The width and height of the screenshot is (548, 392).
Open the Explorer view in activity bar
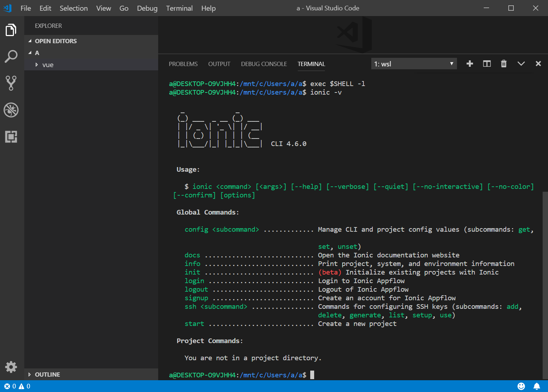[x=11, y=30]
